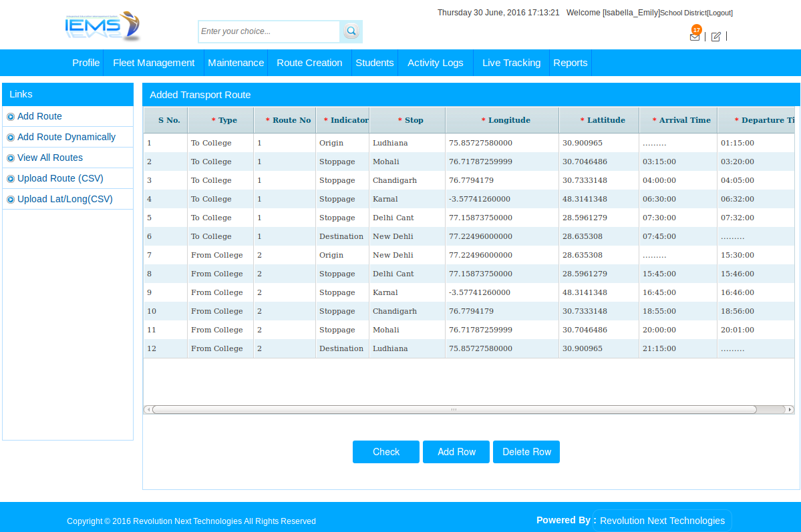Click the latitude 30.7333148 cell in row 10

click(x=599, y=311)
